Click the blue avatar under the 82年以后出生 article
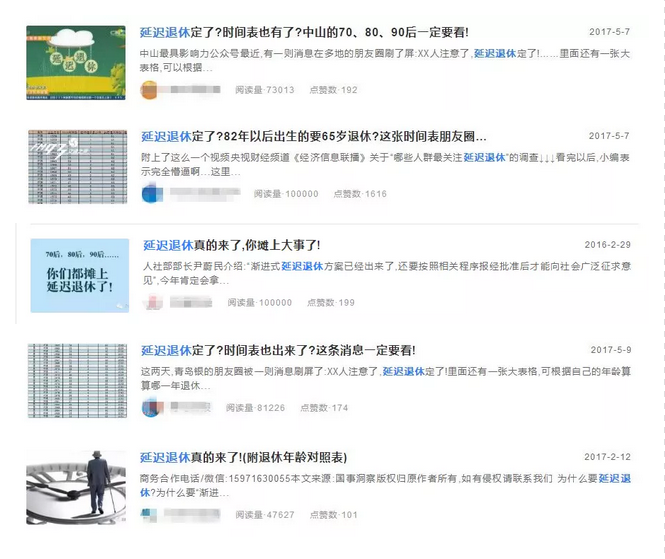The image size is (665, 559). [x=150, y=194]
